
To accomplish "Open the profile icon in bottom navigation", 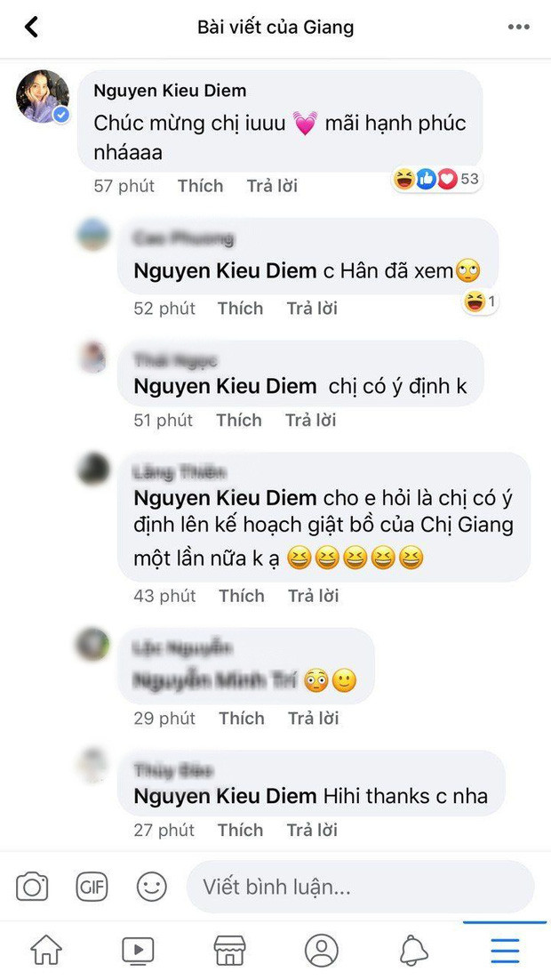I will click(320, 950).
